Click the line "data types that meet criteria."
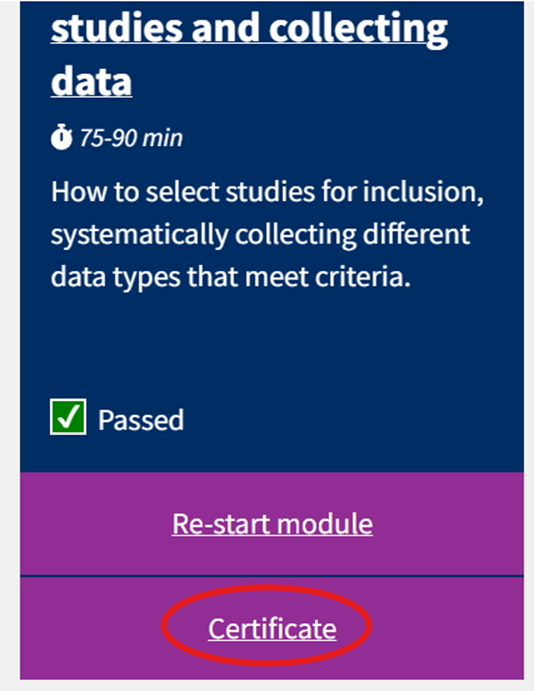 tap(231, 277)
